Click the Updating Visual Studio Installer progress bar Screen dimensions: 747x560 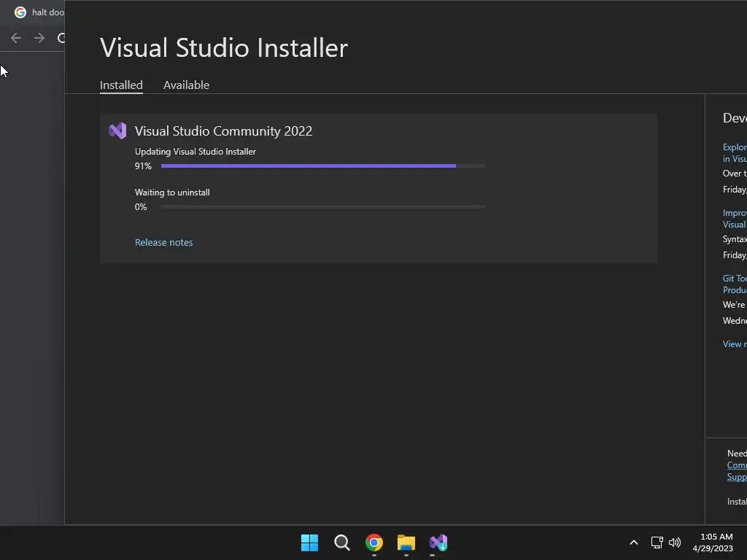[x=323, y=166]
